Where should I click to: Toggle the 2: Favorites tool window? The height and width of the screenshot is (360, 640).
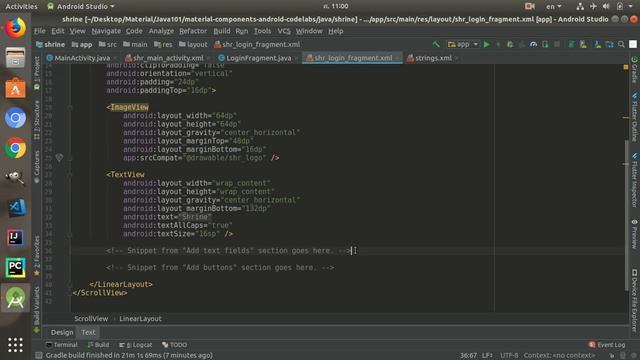(x=37, y=256)
